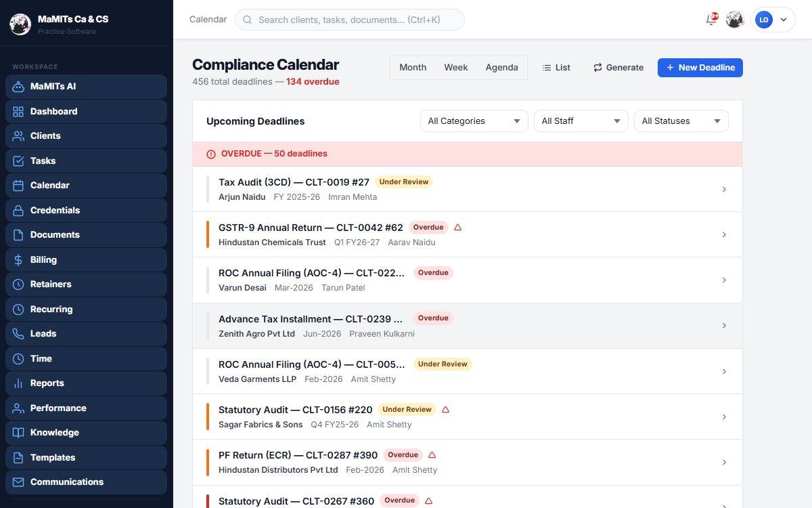This screenshot has width=812, height=508.
Task: Switch to Month view
Action: click(413, 67)
